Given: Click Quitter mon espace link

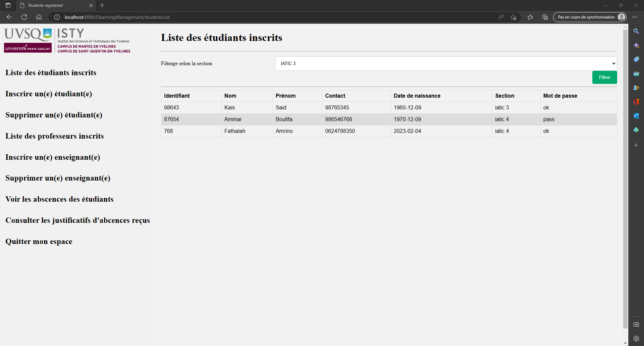Looking at the screenshot, I should [x=39, y=241].
